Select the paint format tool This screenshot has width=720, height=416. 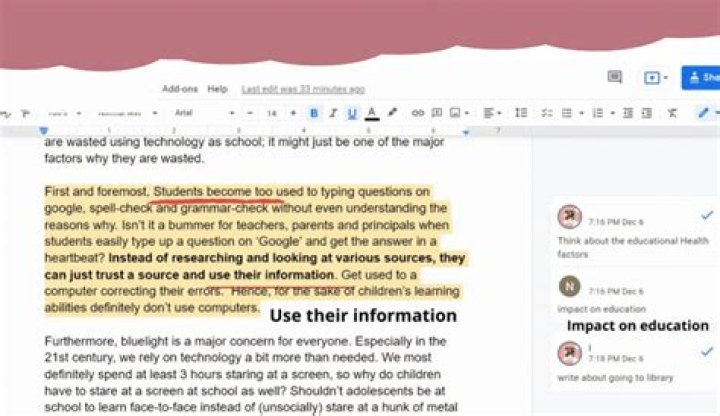click(25, 113)
